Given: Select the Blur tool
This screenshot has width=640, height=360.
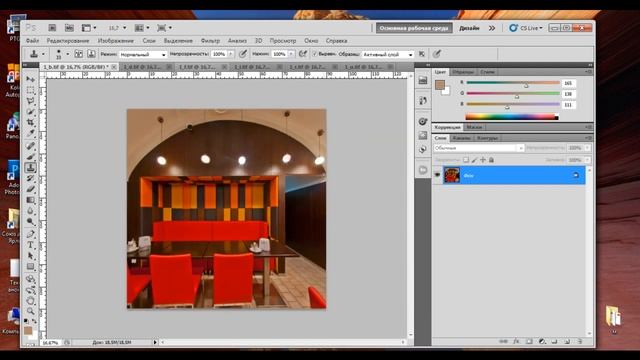Looking at the screenshot, I should [x=31, y=211].
